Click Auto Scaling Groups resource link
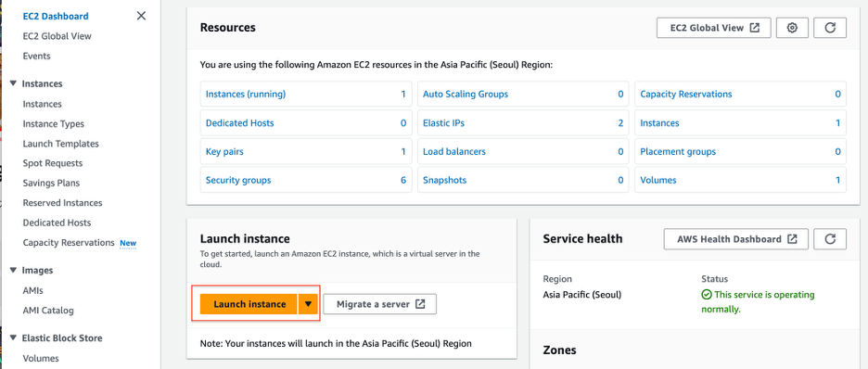The height and width of the screenshot is (369, 868). (x=465, y=94)
